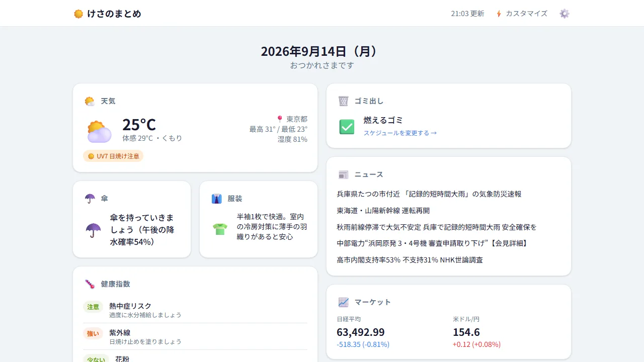Click the thermometer health index icon

[x=90, y=284]
